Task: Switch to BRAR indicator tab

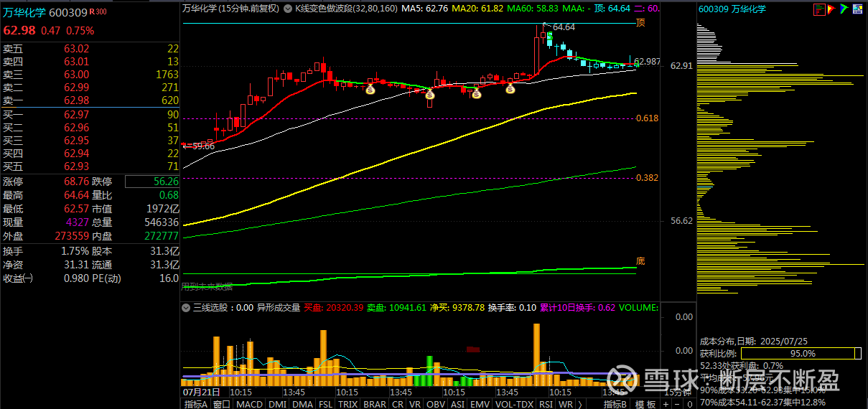Action: tap(375, 404)
